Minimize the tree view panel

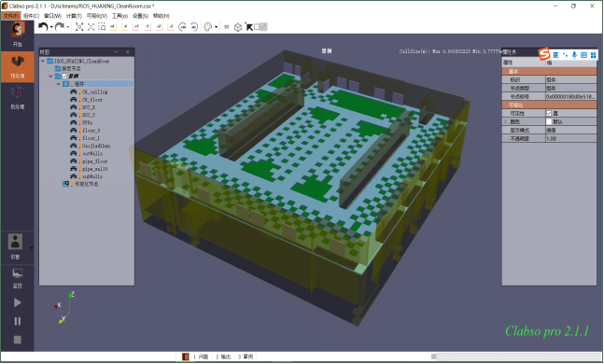point(116,51)
